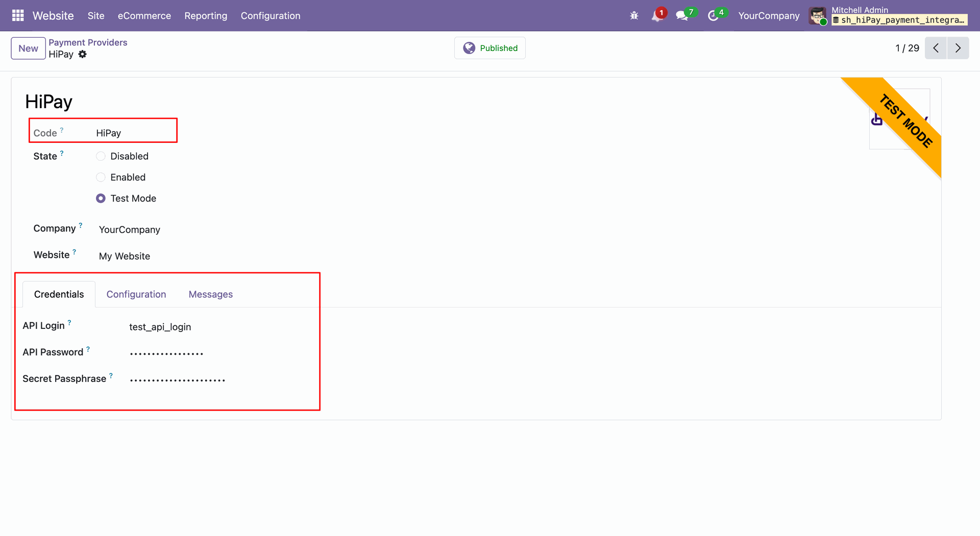
Task: Go back to Payment Providers breadcrumb
Action: [88, 42]
